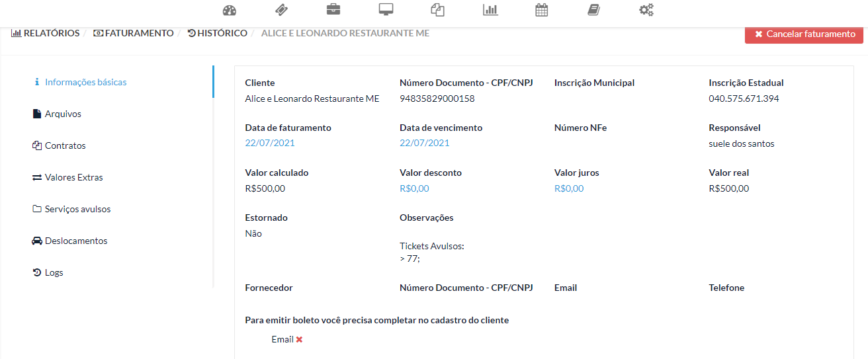The height and width of the screenshot is (359, 868).
Task: Click the Email column label beside Telefone
Action: click(566, 288)
